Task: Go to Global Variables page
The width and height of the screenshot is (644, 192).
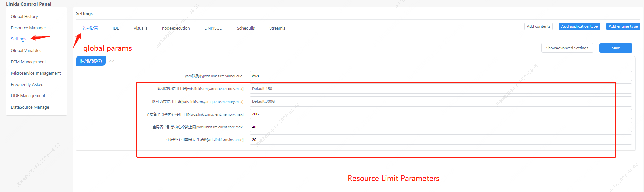Action: pos(26,50)
